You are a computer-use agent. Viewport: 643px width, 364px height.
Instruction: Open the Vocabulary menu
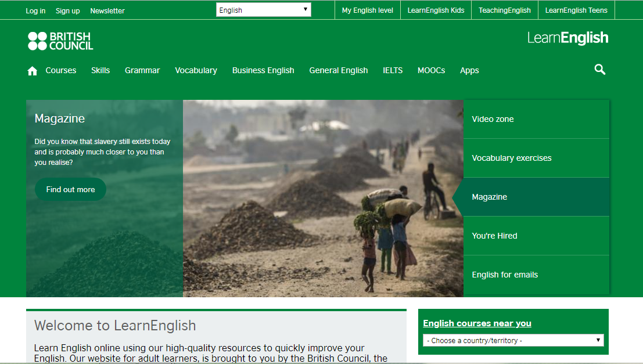[196, 70]
